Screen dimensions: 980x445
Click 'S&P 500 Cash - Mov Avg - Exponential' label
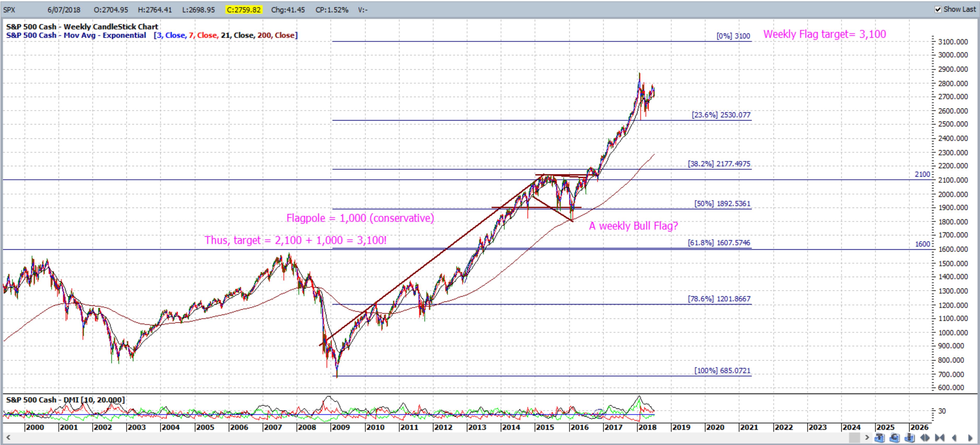coord(76,35)
